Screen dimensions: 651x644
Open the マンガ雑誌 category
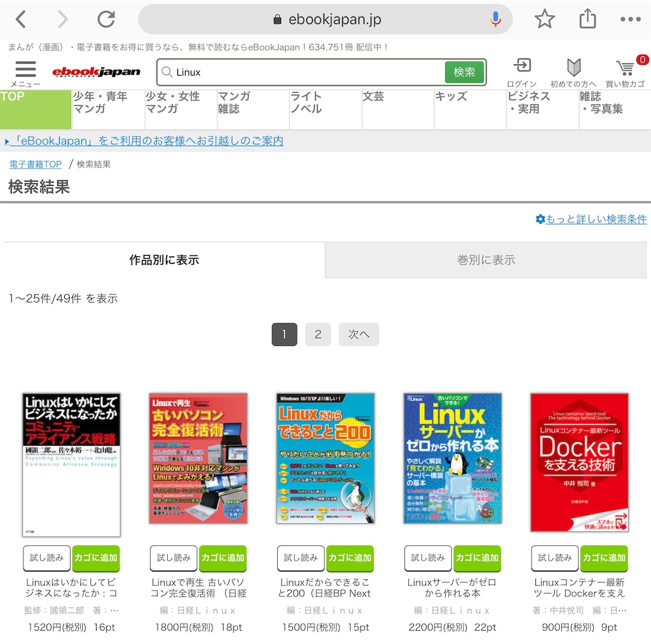point(253,109)
